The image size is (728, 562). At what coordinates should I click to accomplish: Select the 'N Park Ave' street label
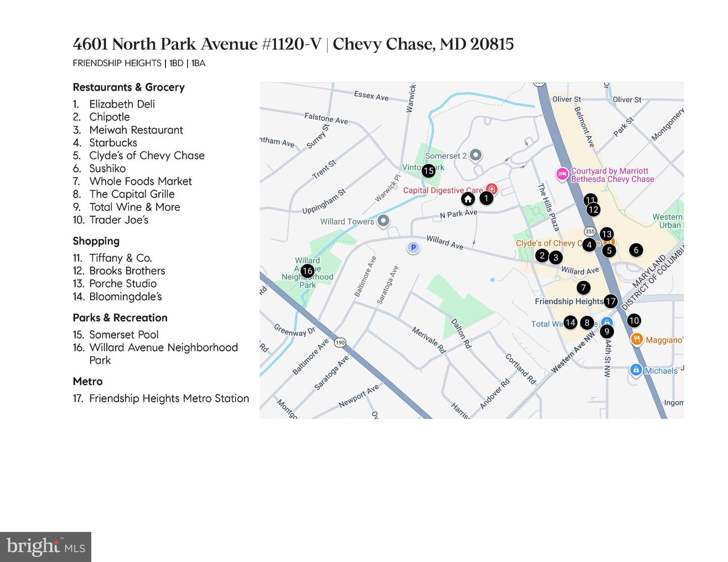point(459,214)
